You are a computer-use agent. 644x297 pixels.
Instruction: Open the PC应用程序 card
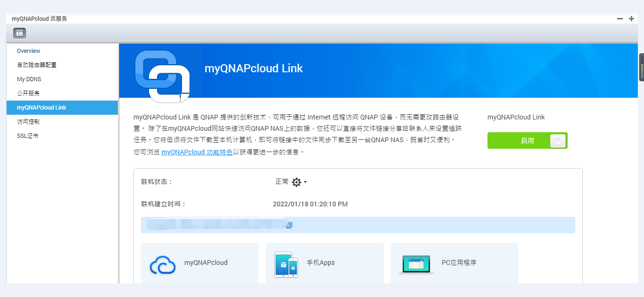pos(454,263)
